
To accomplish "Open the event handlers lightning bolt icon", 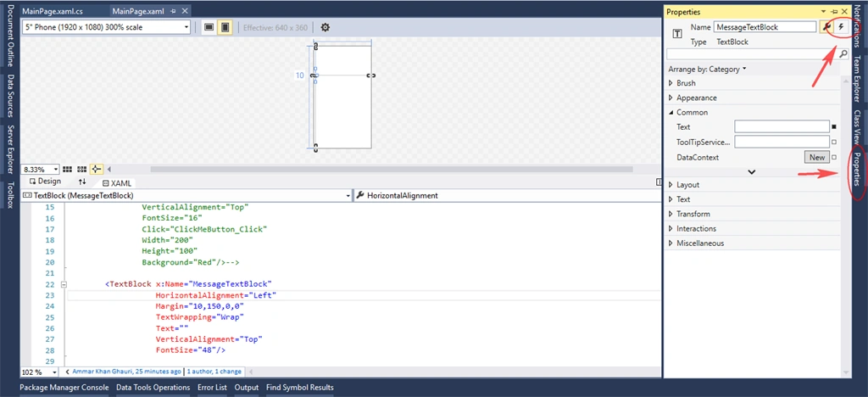I will (x=841, y=26).
